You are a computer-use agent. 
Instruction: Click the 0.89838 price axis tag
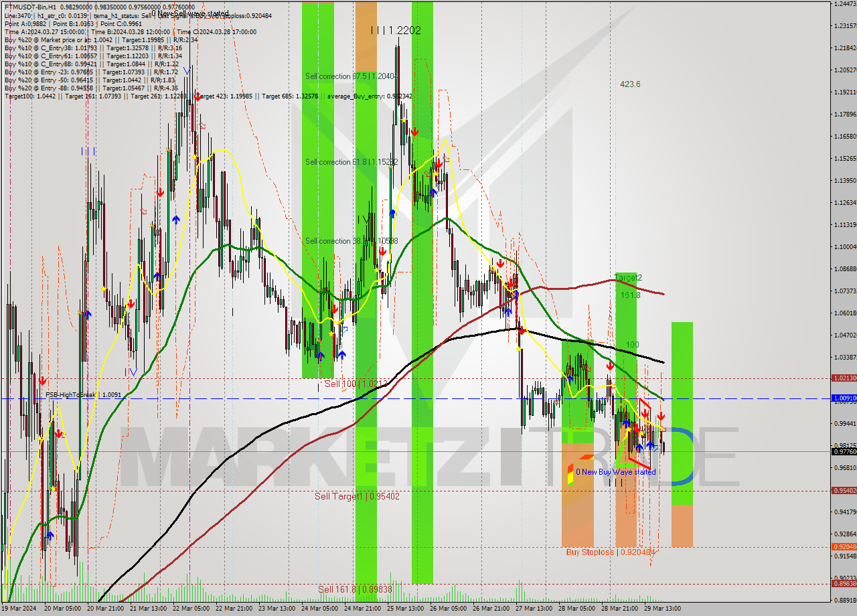tap(844, 584)
